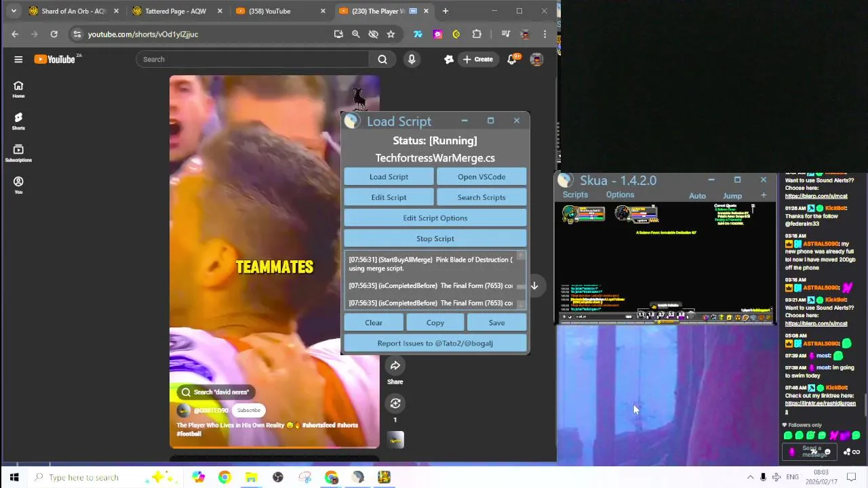This screenshot has width=868, height=488.
Task: Open the yellow AQW taskbar icon
Action: [384, 478]
